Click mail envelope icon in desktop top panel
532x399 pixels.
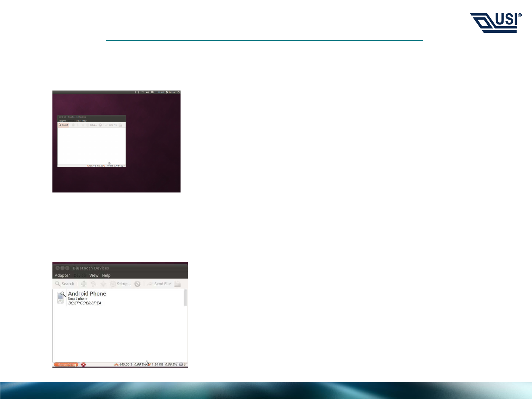152,92
